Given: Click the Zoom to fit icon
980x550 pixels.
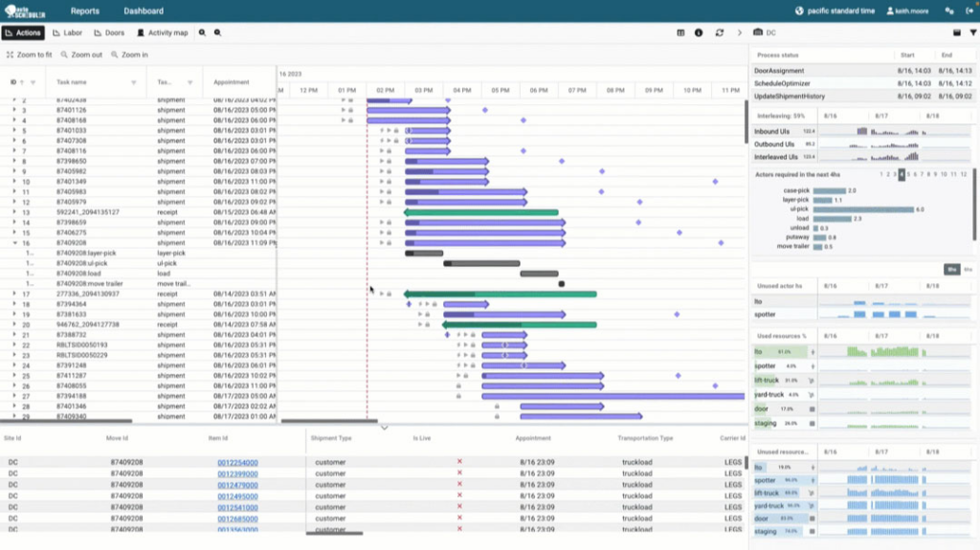Looking at the screenshot, I should (x=10, y=55).
